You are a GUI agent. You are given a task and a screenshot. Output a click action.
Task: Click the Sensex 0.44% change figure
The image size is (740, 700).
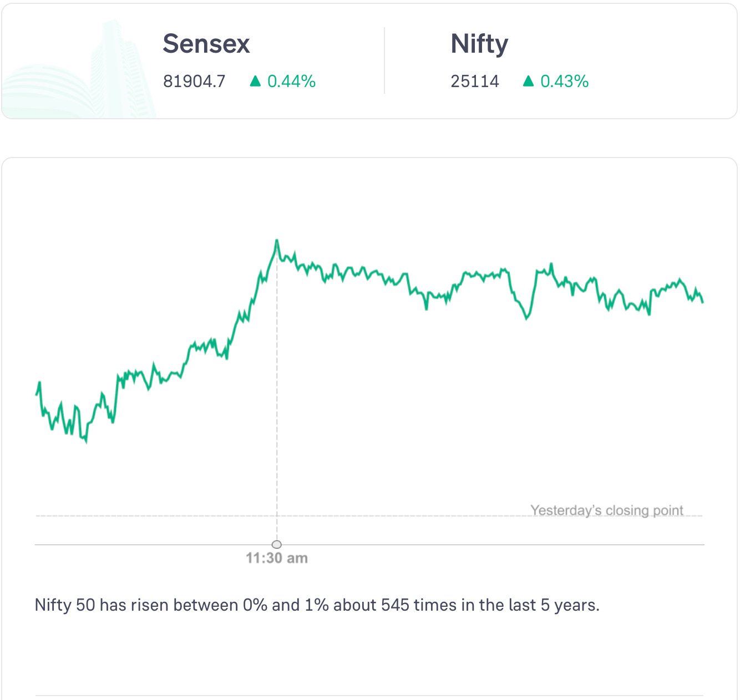click(291, 82)
